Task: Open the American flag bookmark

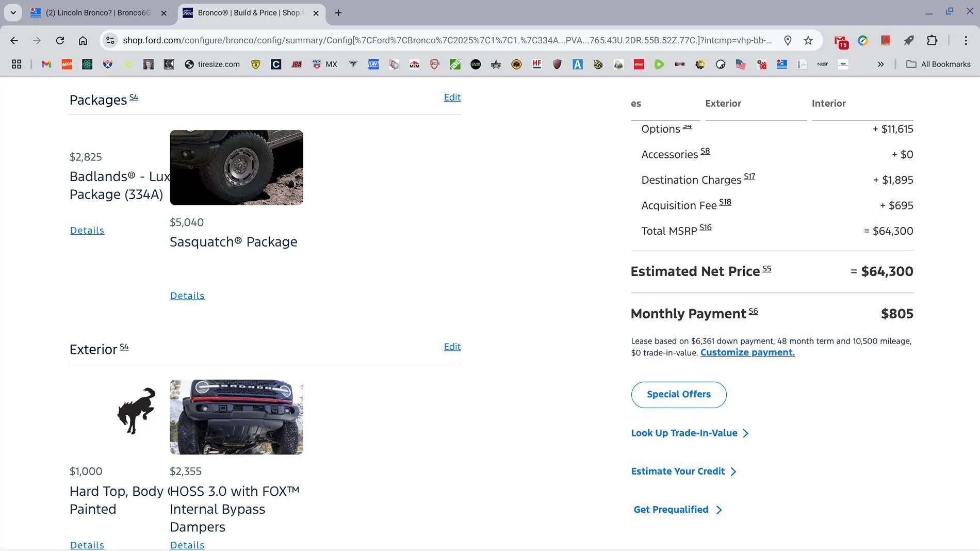Action: 741,64
